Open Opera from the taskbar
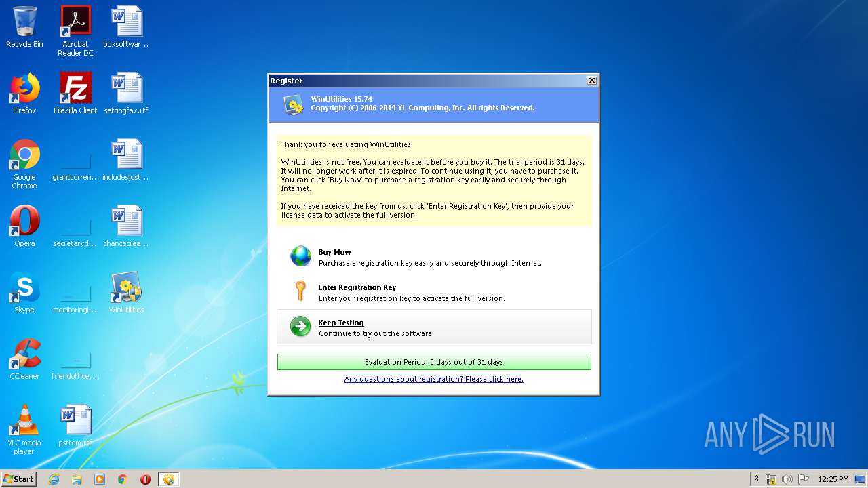868x488 pixels. click(x=145, y=479)
